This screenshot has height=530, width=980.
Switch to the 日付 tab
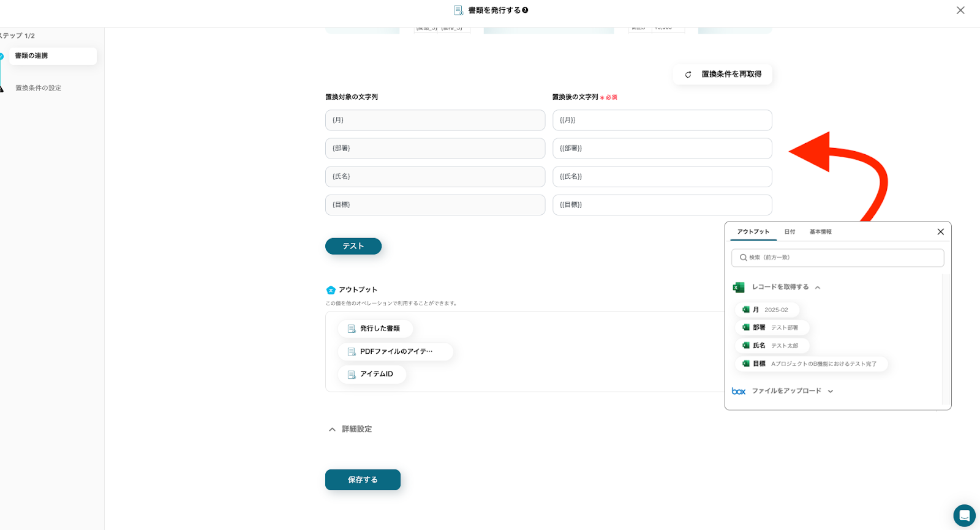coord(790,232)
